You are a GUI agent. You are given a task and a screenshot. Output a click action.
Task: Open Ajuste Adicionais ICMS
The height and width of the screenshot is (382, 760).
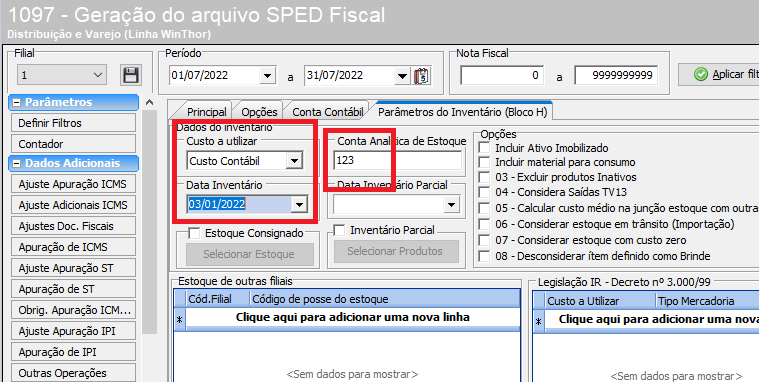click(x=73, y=205)
